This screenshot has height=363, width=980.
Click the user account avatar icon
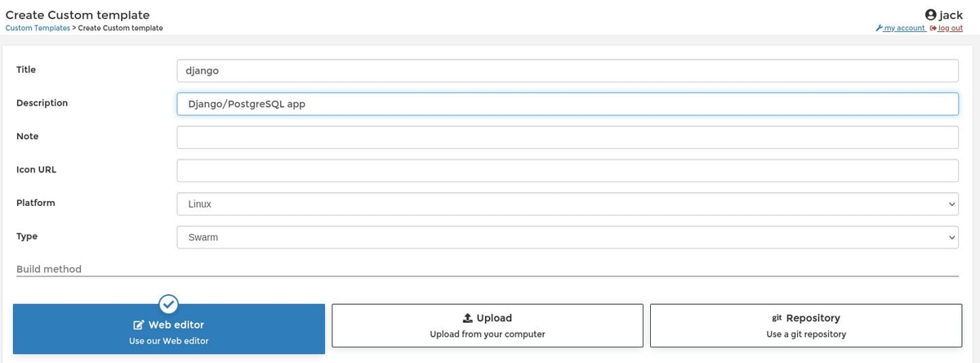(930, 15)
